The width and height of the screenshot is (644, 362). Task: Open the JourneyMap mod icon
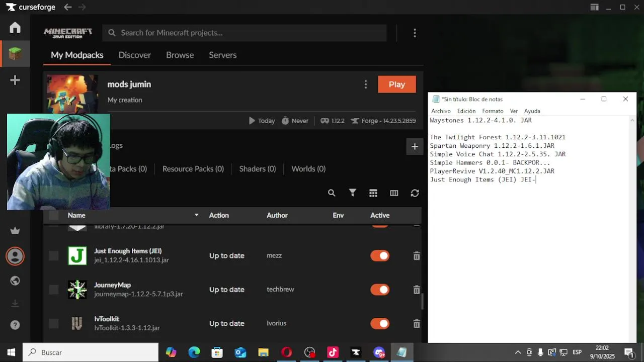(77, 290)
